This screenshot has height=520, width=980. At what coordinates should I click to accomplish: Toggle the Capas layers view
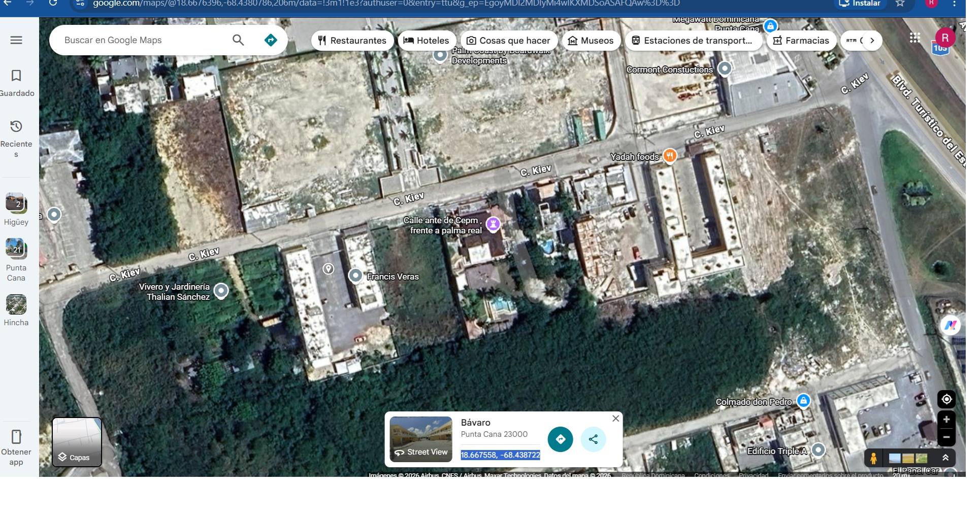point(77,442)
